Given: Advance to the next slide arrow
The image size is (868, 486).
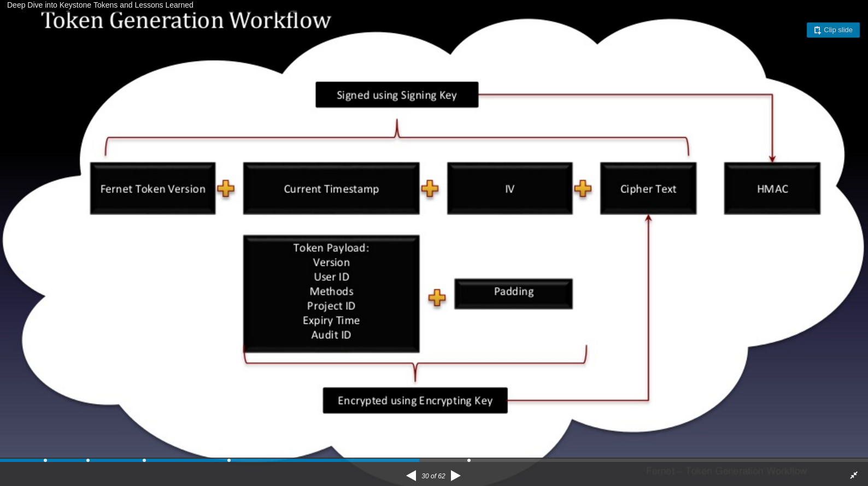Looking at the screenshot, I should pos(456,476).
